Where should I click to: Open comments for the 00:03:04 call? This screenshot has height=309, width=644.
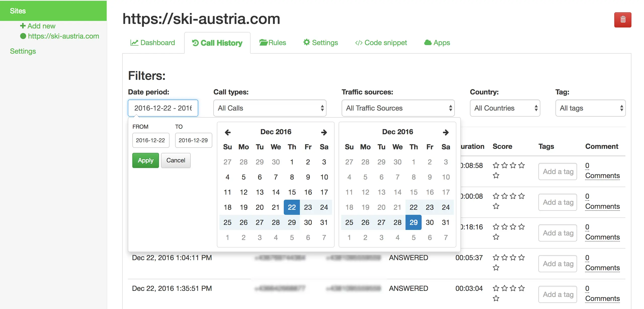pyautogui.click(x=602, y=293)
